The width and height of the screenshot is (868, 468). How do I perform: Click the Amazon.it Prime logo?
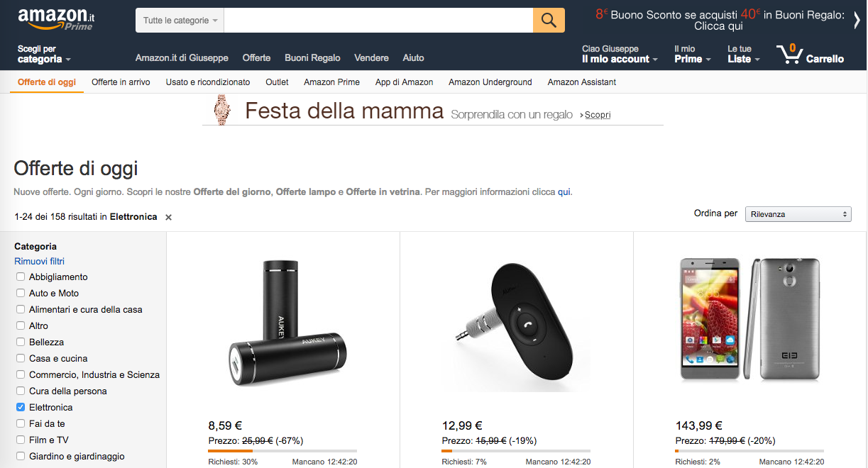tap(57, 19)
